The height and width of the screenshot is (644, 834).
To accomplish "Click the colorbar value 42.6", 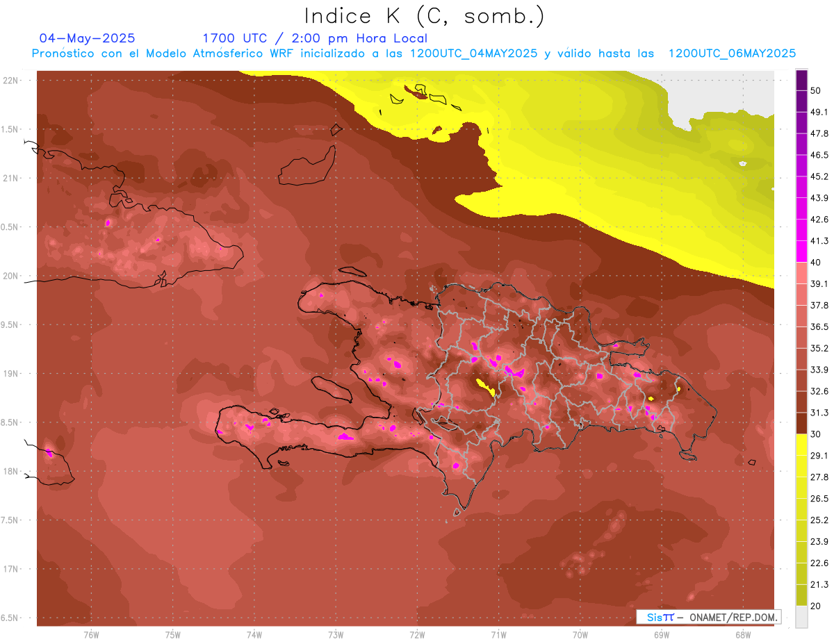I will pyautogui.click(x=819, y=220).
